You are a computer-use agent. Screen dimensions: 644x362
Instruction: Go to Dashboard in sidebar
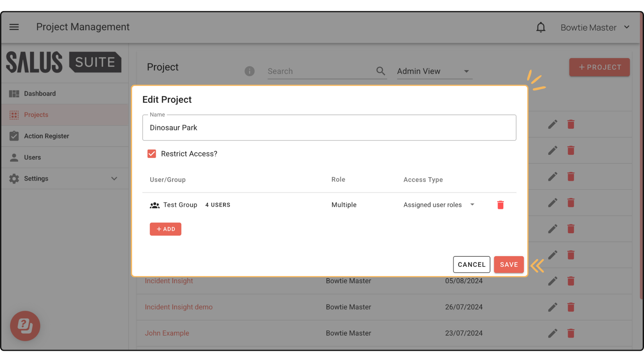tap(40, 94)
